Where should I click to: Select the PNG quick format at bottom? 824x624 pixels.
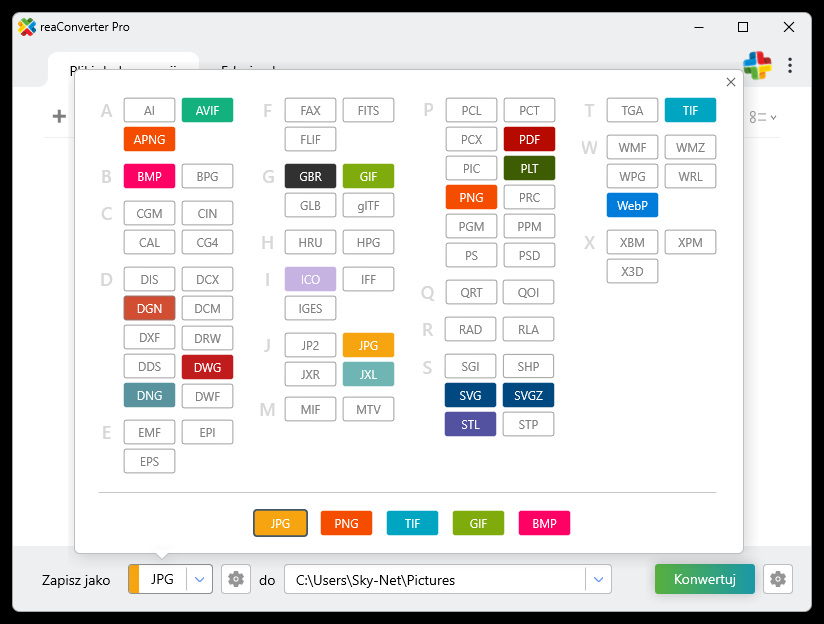[346, 523]
